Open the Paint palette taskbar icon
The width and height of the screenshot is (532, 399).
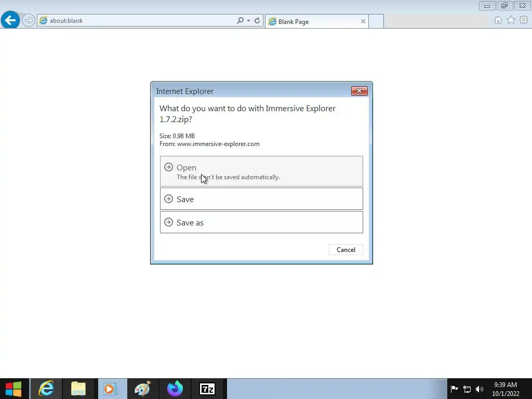pyautogui.click(x=142, y=389)
